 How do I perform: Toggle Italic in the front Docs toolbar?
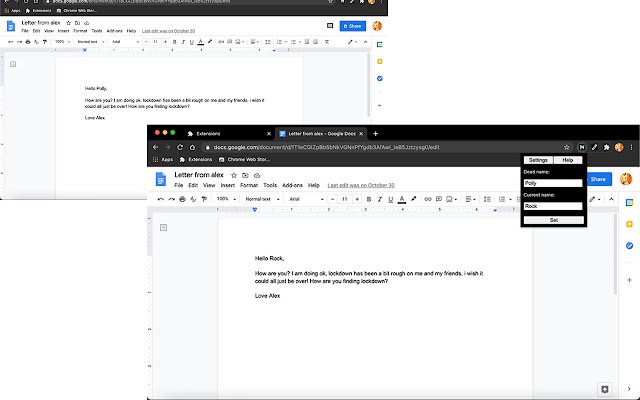(x=380, y=199)
